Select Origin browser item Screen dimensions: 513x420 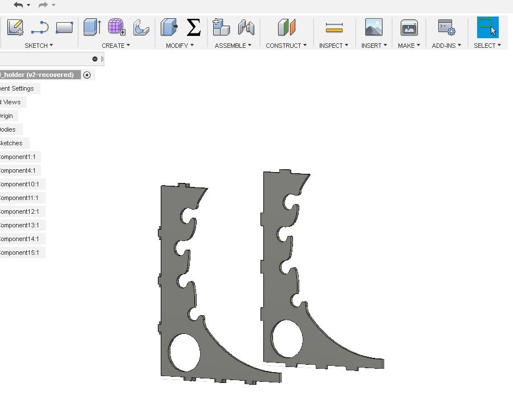(x=9, y=116)
